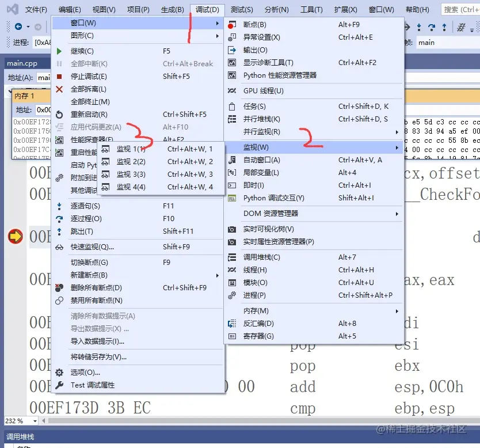
Task: Open the 测试(S) menu
Action: click(x=242, y=10)
